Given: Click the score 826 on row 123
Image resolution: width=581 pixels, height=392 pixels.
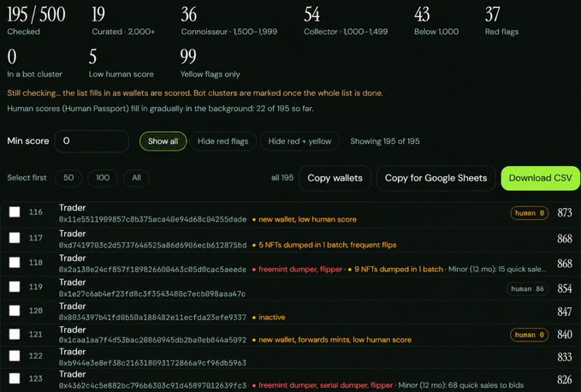Looking at the screenshot, I should [x=565, y=380].
